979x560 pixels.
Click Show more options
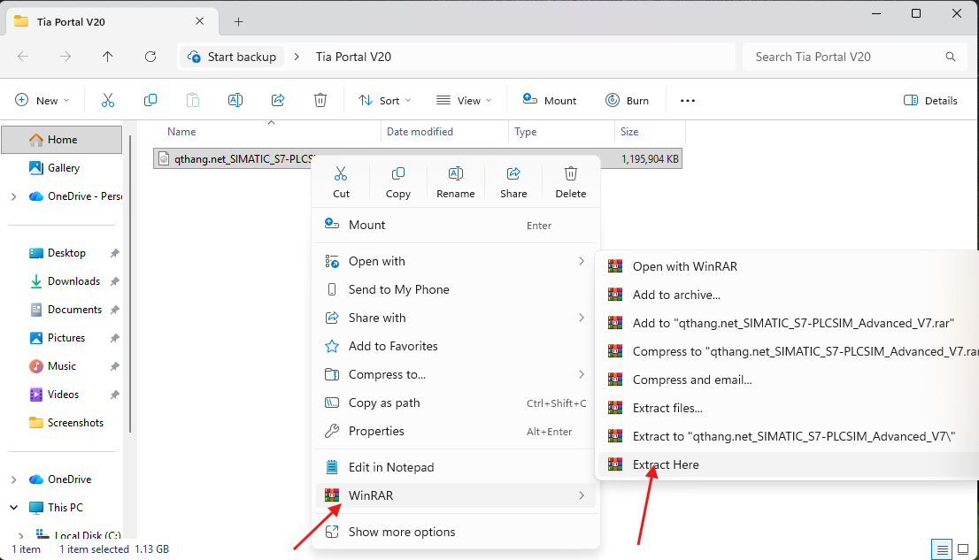click(x=402, y=532)
